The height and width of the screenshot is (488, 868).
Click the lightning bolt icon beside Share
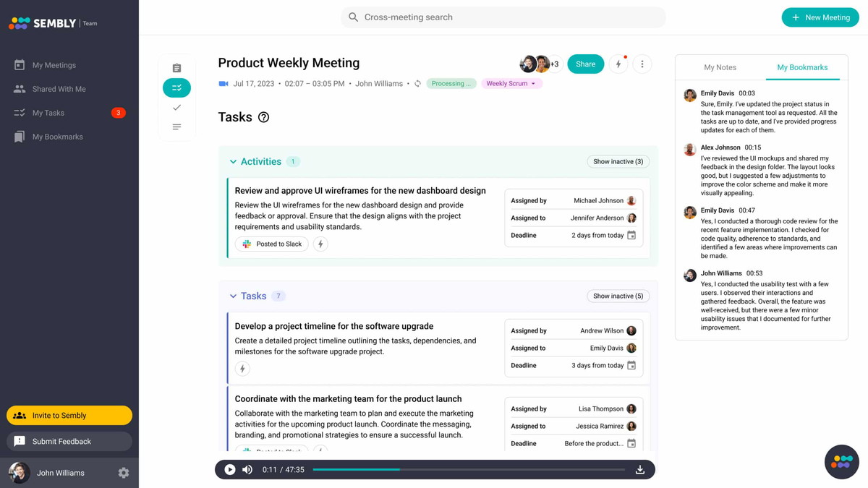tap(618, 64)
